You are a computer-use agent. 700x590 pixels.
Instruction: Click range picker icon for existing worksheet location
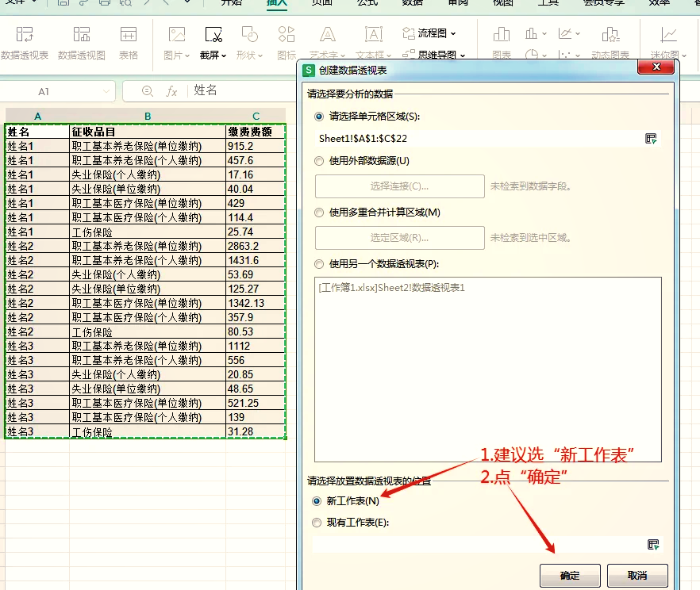tap(653, 545)
